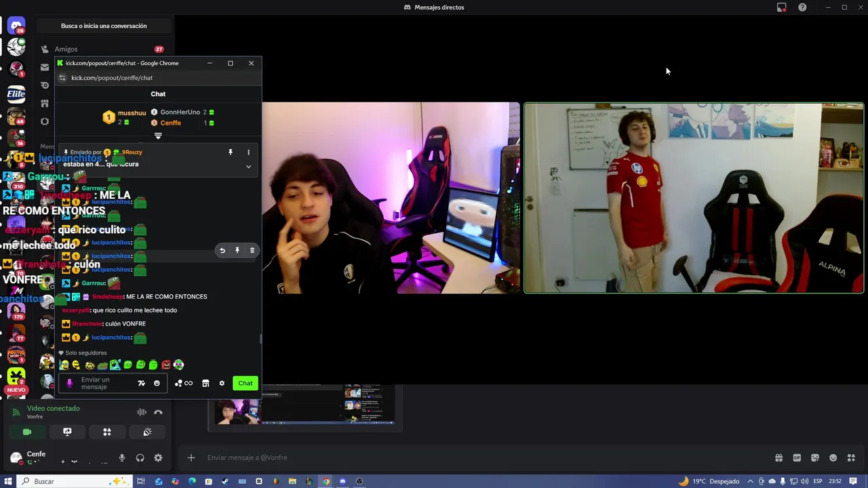Select the left webcam video tile
Screen dimensions: 868x488
point(391,198)
